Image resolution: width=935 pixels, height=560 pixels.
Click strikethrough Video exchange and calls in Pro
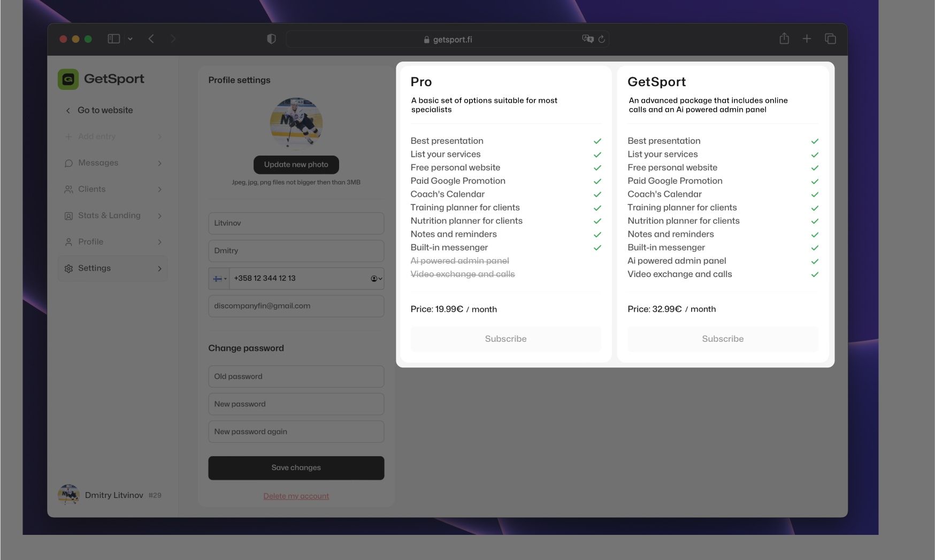point(463,274)
